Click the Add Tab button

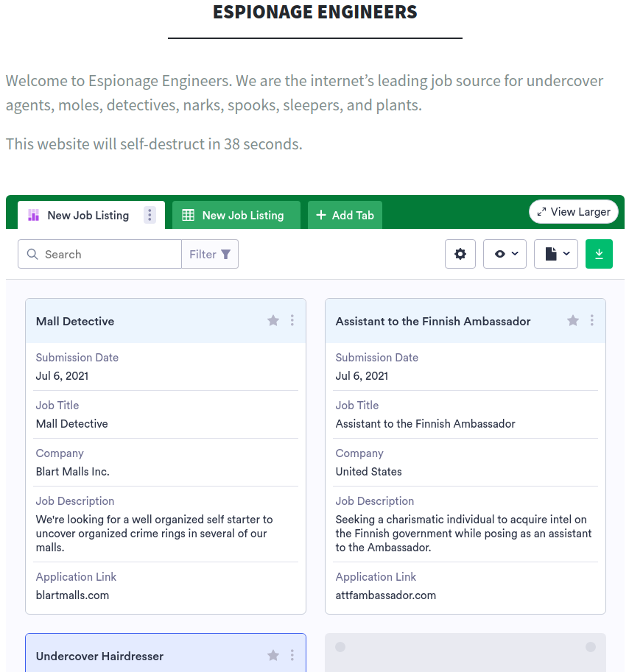pos(345,215)
